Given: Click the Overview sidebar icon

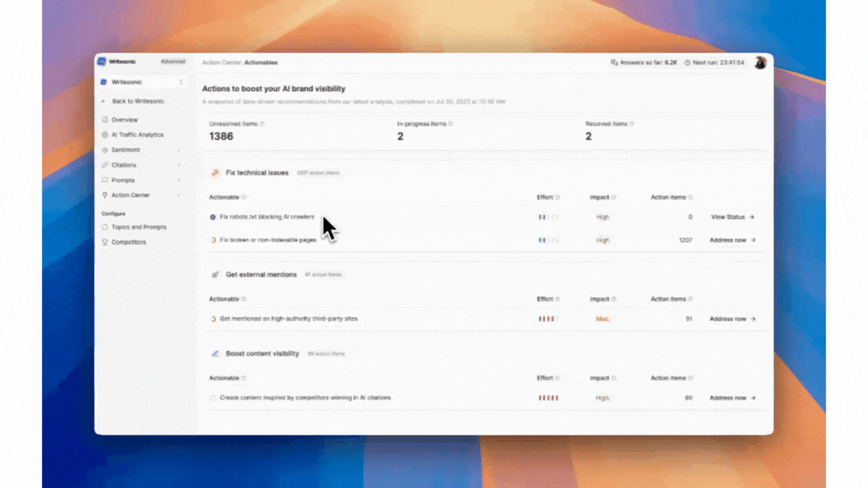Looking at the screenshot, I should tap(105, 120).
